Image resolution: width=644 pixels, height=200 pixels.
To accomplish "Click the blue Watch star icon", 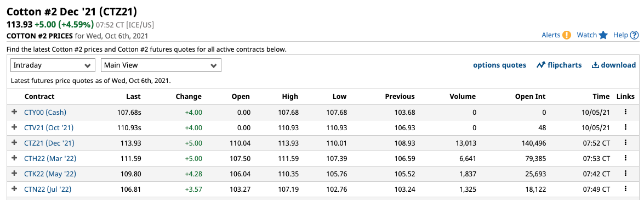I will tap(603, 35).
